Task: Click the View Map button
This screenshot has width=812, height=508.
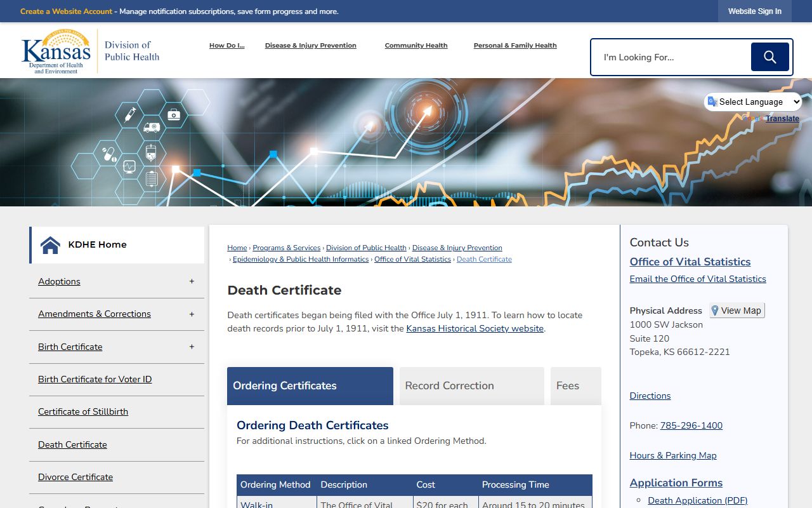Action: [737, 311]
